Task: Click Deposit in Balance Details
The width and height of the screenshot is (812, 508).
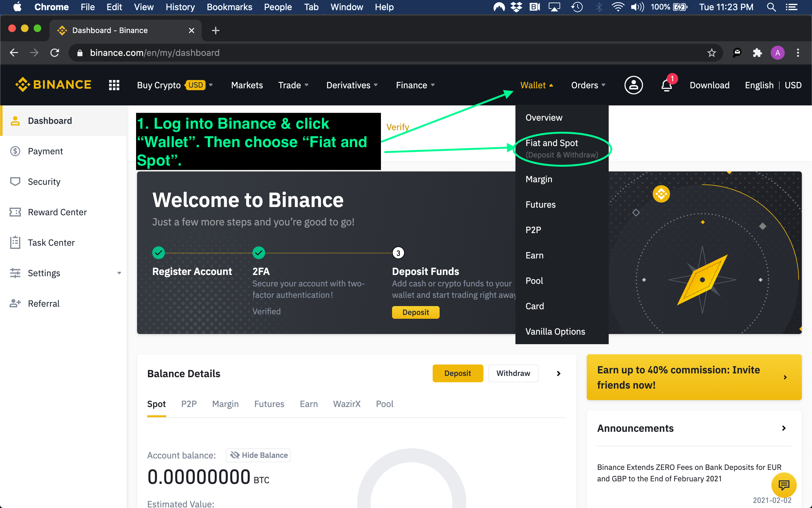Action: [x=458, y=373]
